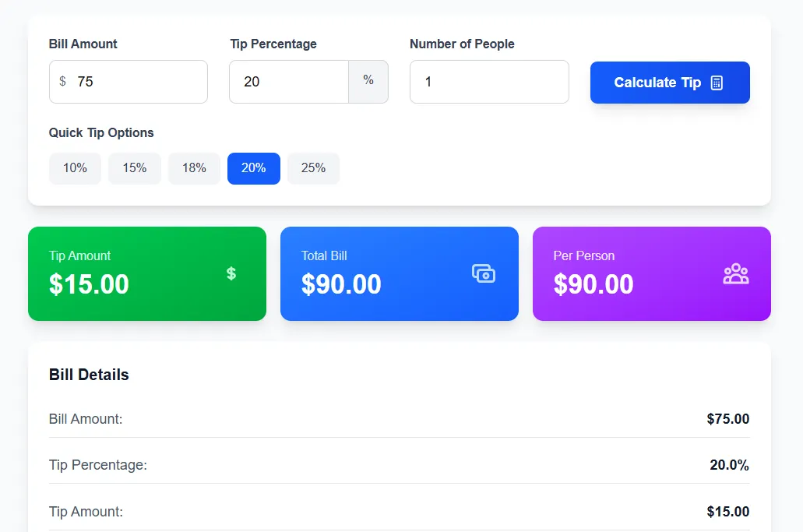Click the calculator icon on Calculate Tip
The height and width of the screenshot is (532, 803).
point(717,83)
